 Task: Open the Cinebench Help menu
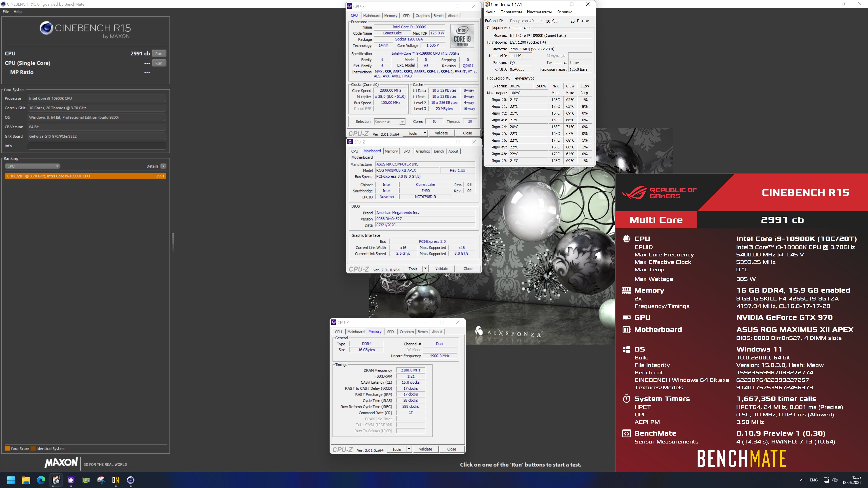tap(18, 12)
